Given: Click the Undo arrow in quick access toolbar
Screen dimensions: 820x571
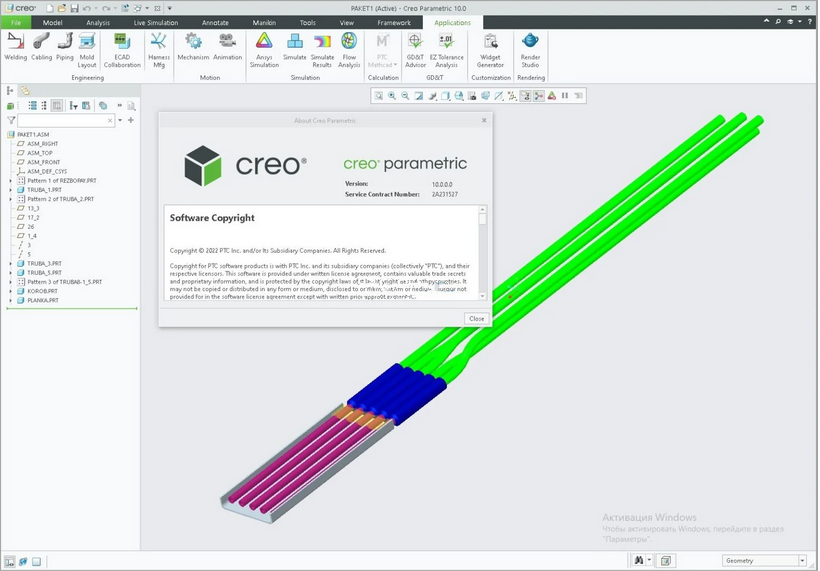Looking at the screenshot, I should (87, 8).
